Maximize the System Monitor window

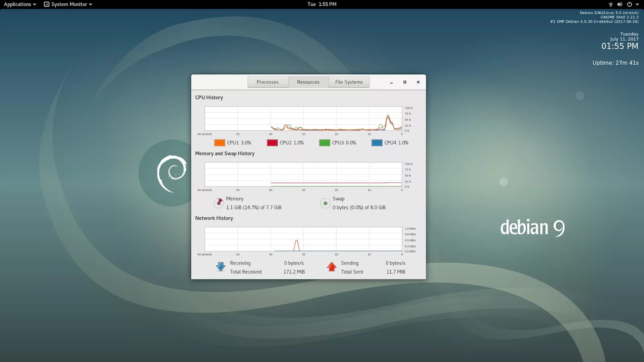click(x=405, y=82)
